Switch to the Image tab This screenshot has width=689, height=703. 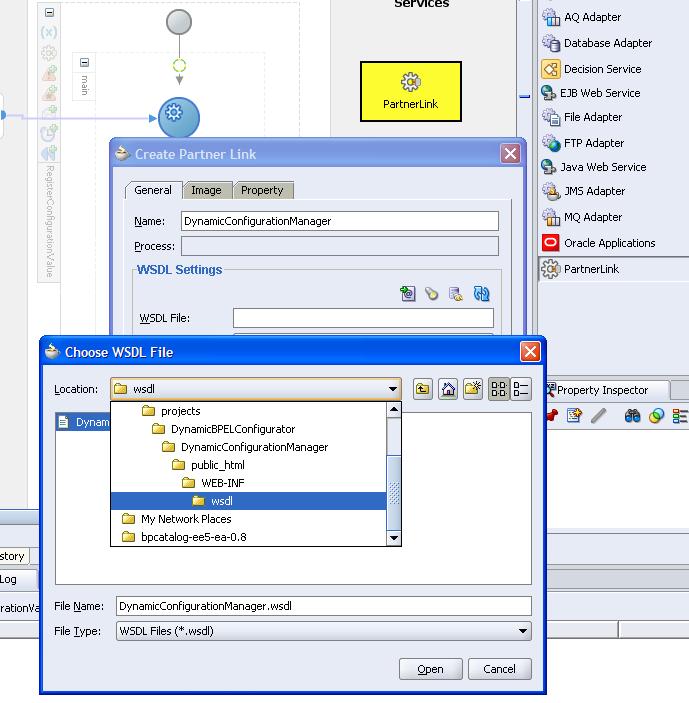[206, 190]
